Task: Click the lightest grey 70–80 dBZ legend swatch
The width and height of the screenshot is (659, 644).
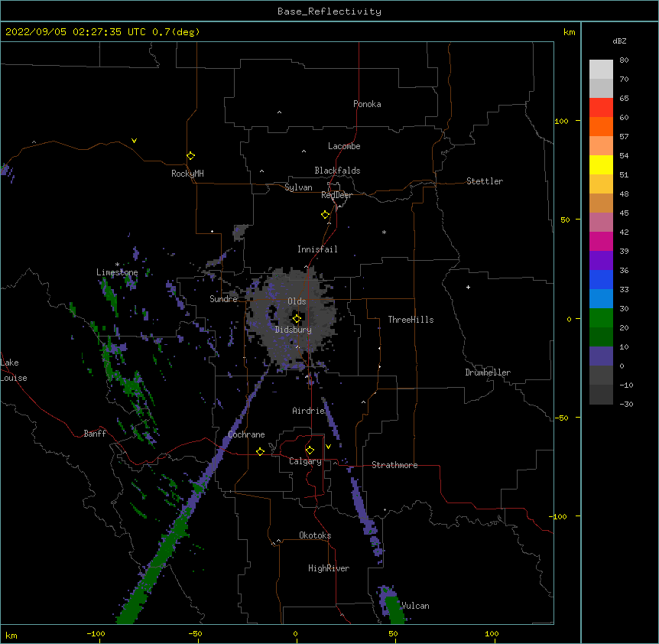Action: 601,69
